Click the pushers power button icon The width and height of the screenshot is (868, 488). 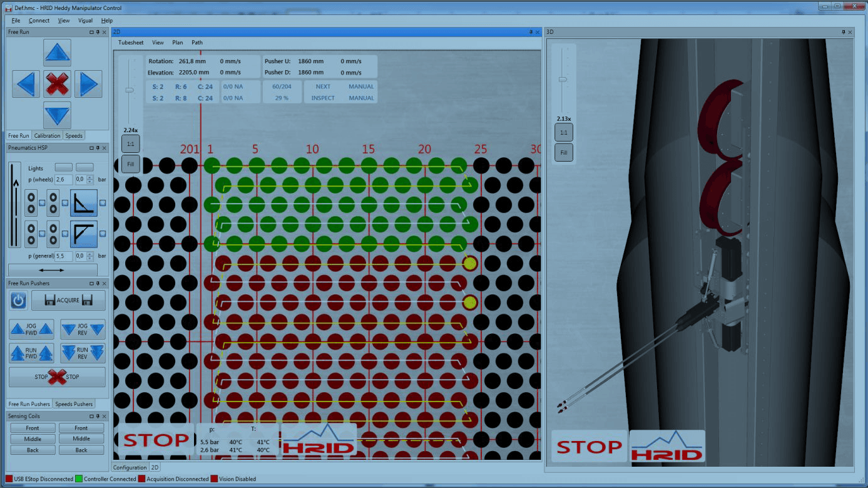(18, 301)
